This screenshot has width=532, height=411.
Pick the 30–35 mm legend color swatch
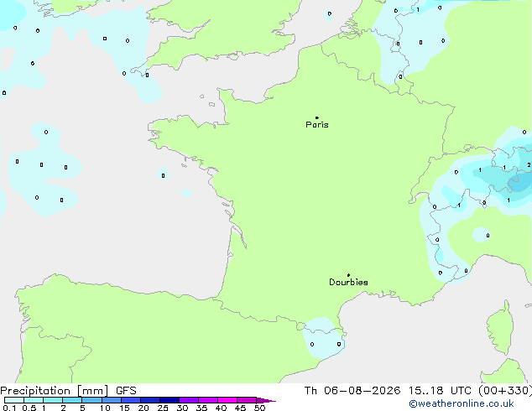[189, 400]
